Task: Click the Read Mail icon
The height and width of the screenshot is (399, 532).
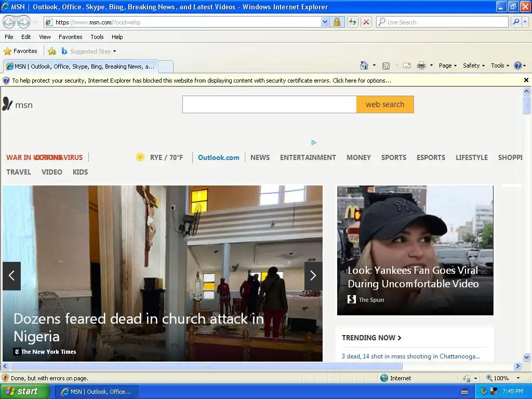Action: [407, 65]
